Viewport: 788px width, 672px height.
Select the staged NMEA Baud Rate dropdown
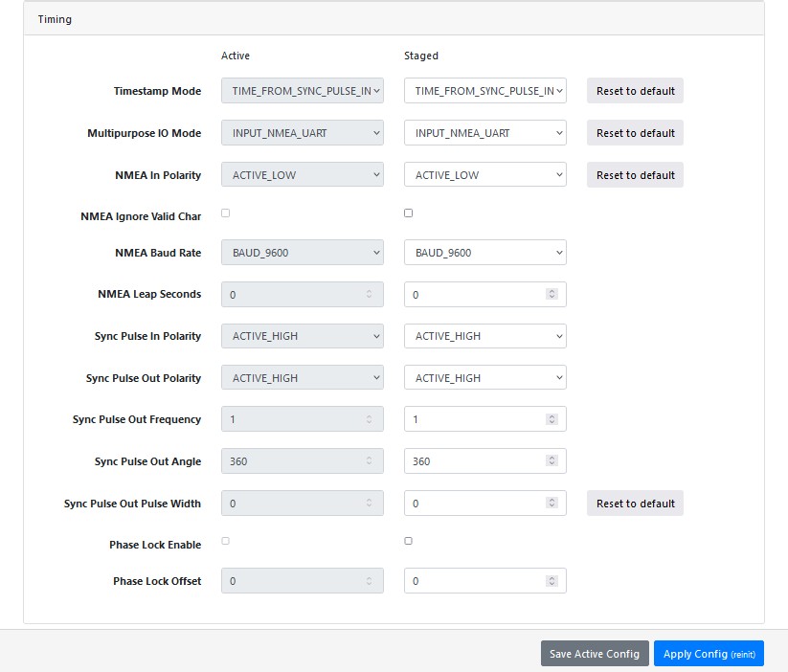[484, 253]
